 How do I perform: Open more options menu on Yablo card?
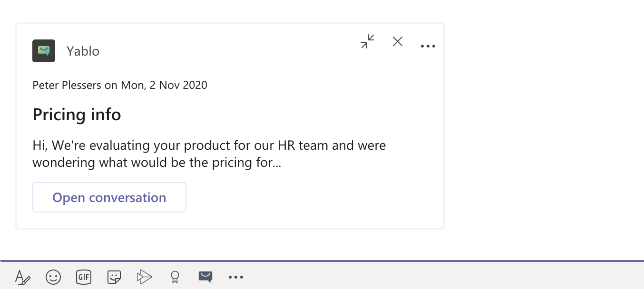(428, 46)
